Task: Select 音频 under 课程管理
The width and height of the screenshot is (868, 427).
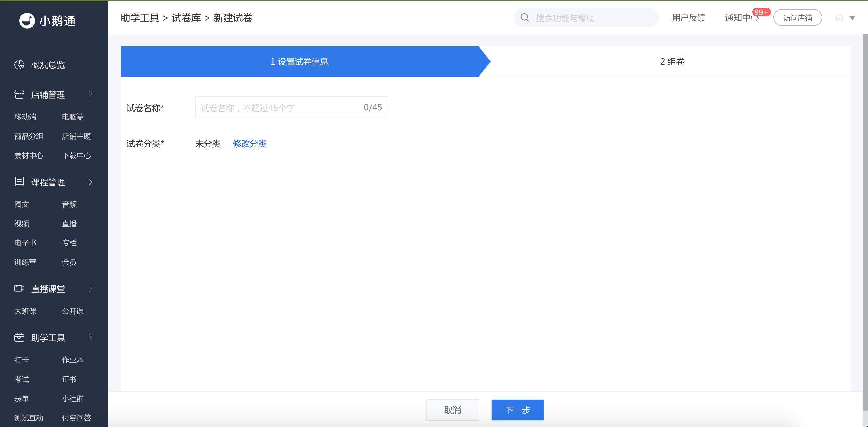Action: (69, 204)
